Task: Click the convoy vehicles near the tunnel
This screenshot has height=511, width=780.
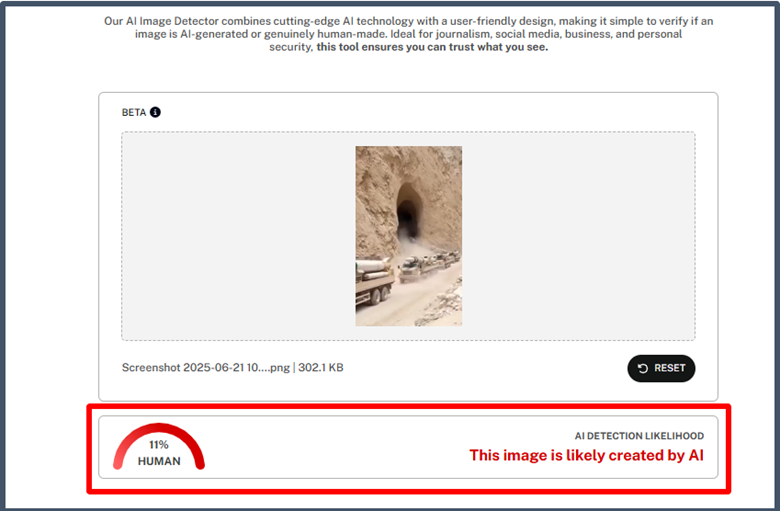Action: [x=429, y=265]
